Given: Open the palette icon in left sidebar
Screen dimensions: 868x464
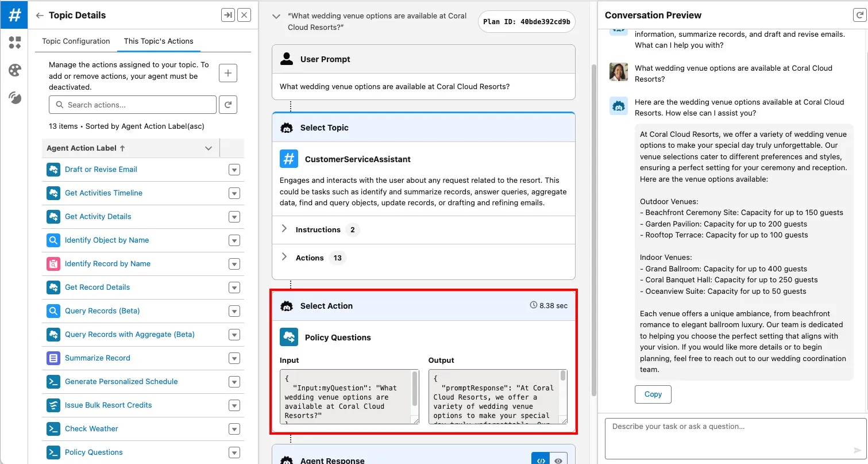Looking at the screenshot, I should [x=14, y=70].
